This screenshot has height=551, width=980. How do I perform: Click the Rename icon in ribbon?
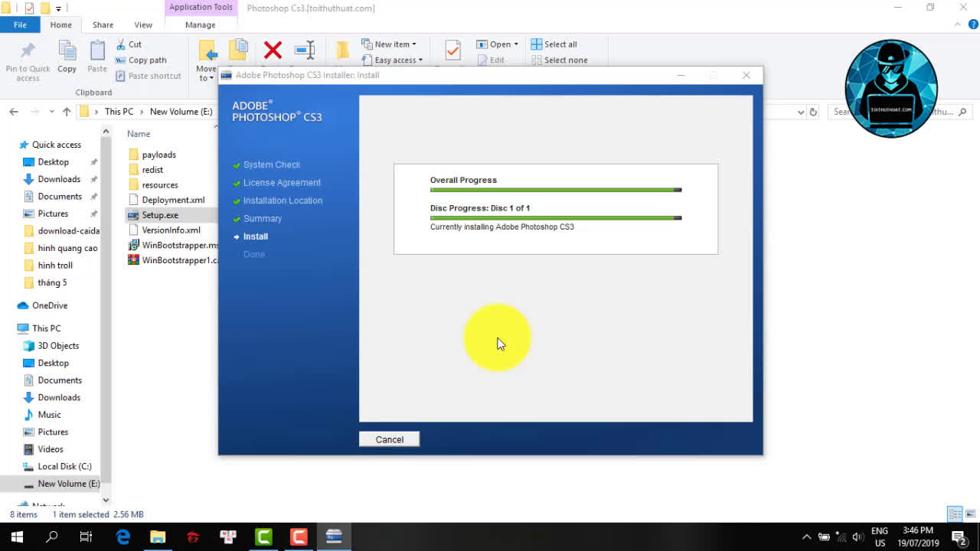305,51
